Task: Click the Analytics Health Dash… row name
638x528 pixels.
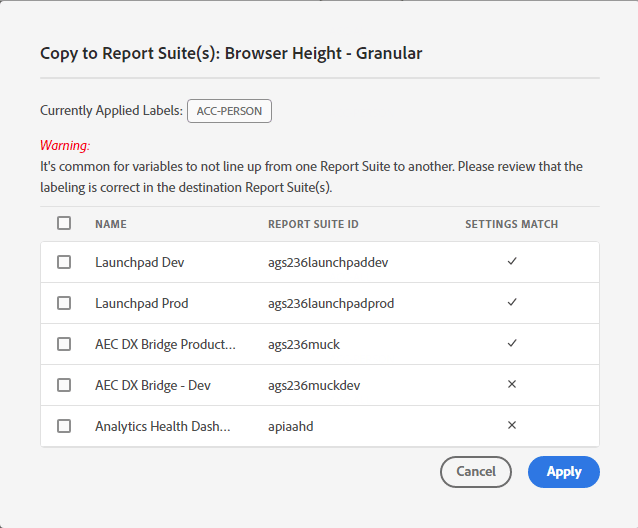Action: tap(165, 426)
